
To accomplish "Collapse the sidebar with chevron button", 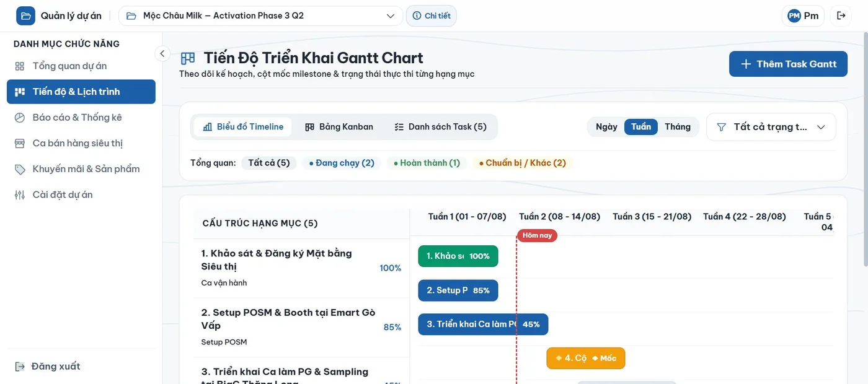I will [x=162, y=53].
